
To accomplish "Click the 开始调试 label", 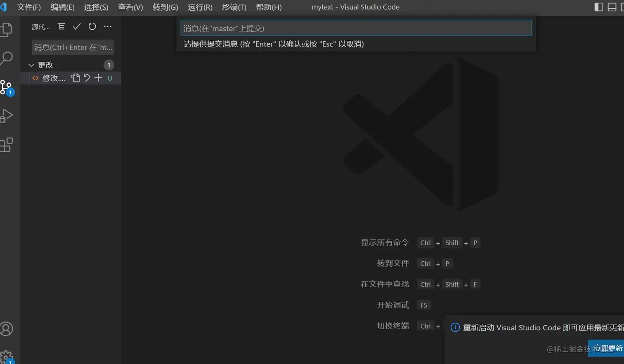I will coord(393,305).
